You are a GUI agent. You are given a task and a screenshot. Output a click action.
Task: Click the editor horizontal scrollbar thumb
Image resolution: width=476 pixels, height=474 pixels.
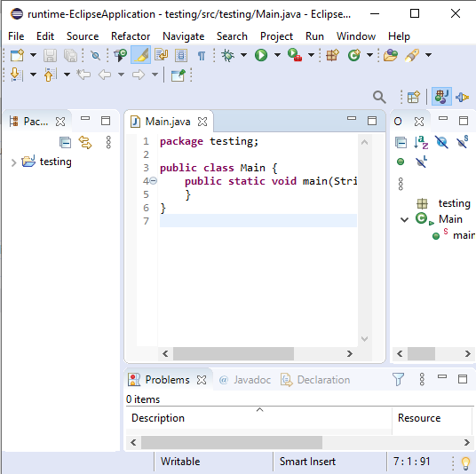[x=234, y=354]
